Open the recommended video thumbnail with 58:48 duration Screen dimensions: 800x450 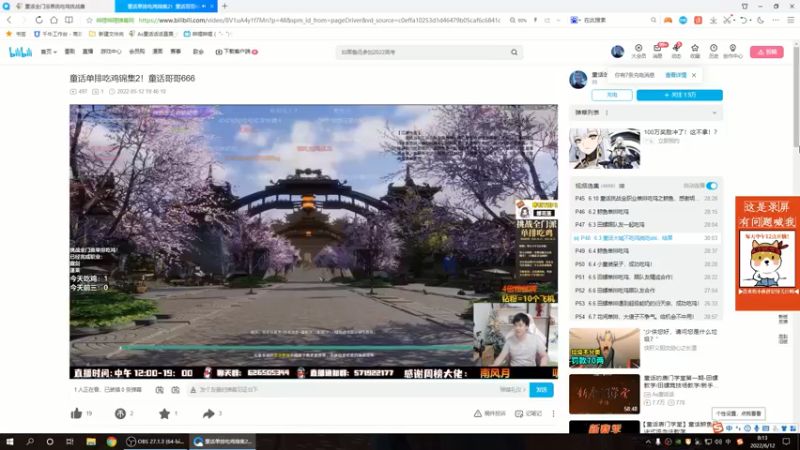click(604, 394)
